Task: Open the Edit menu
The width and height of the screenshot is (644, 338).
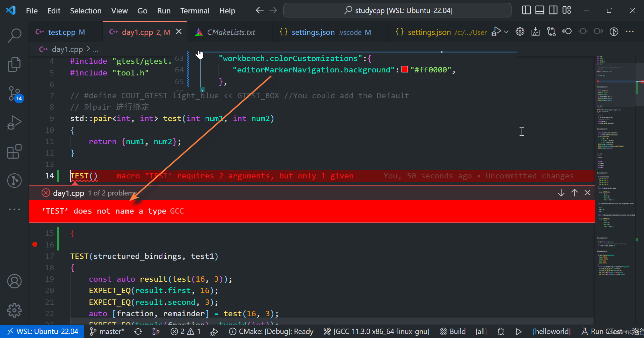Action: click(54, 11)
